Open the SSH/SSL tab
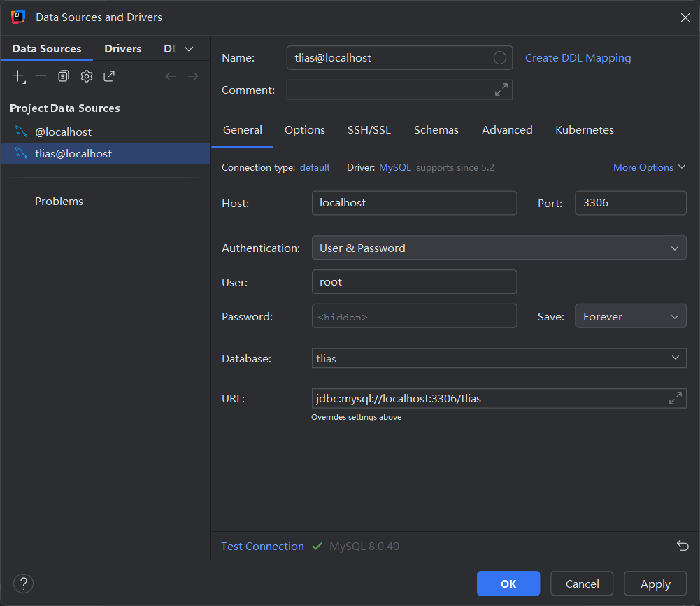This screenshot has width=700, height=606. pos(369,130)
